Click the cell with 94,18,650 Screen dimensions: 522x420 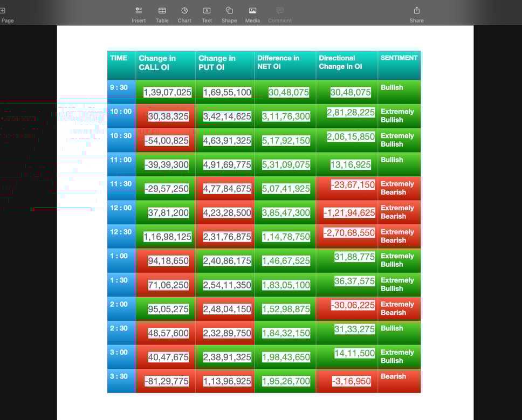(166, 260)
